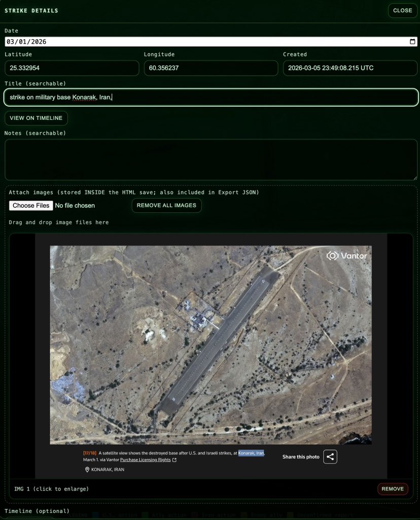This screenshot has height=520, width=420.
Task: Click inside the Notes text area
Action: pos(210,158)
